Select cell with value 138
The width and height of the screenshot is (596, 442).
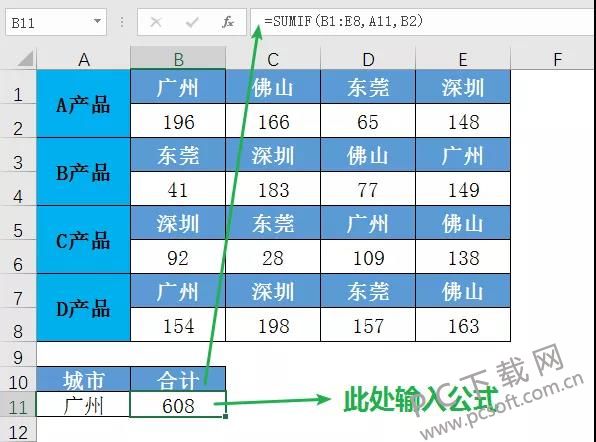coord(463,257)
